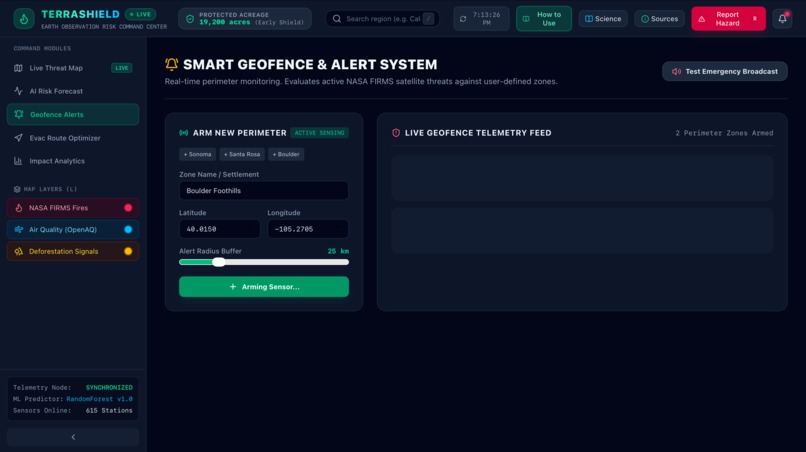The height and width of the screenshot is (452, 806).
Task: Open the AI Risk Forecast module
Action: (73, 91)
